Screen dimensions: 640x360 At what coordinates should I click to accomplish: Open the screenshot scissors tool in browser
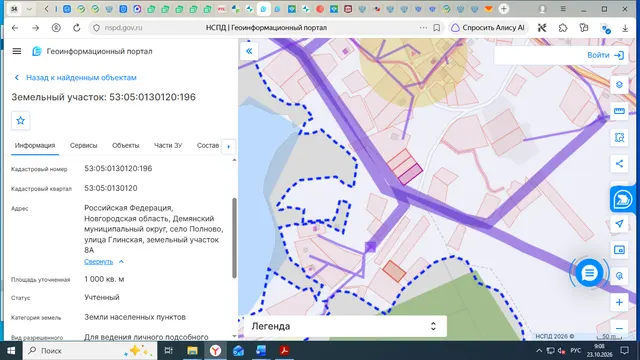pyautogui.click(x=542, y=28)
